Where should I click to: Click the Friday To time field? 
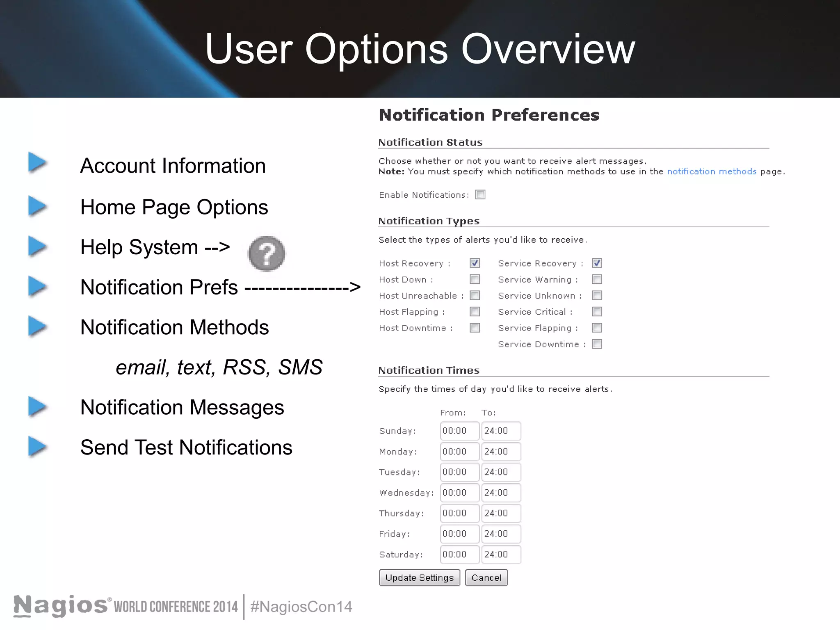click(x=501, y=534)
